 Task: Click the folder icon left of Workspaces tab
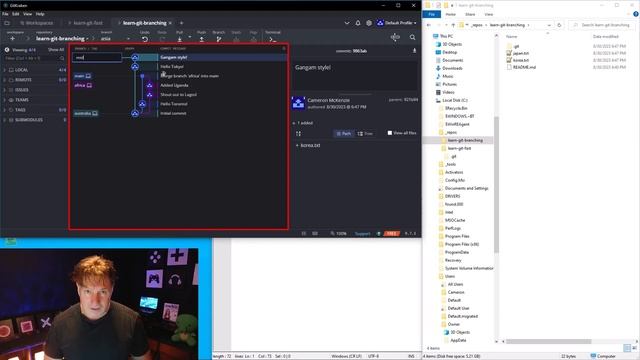coord(7,23)
